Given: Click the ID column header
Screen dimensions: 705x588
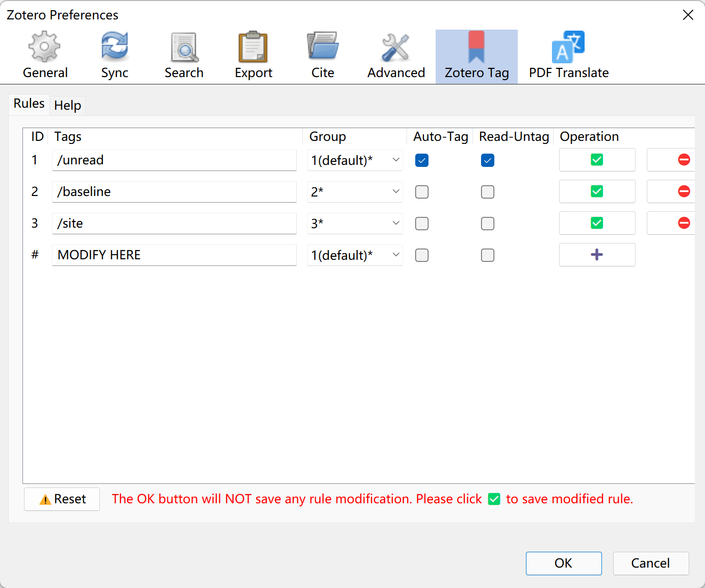Looking at the screenshot, I should [37, 137].
